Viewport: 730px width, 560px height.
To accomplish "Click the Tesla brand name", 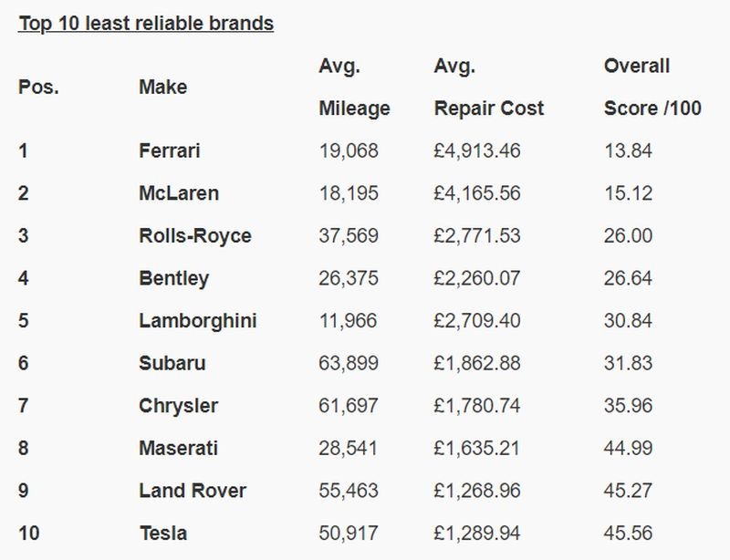I will pyautogui.click(x=163, y=533).
